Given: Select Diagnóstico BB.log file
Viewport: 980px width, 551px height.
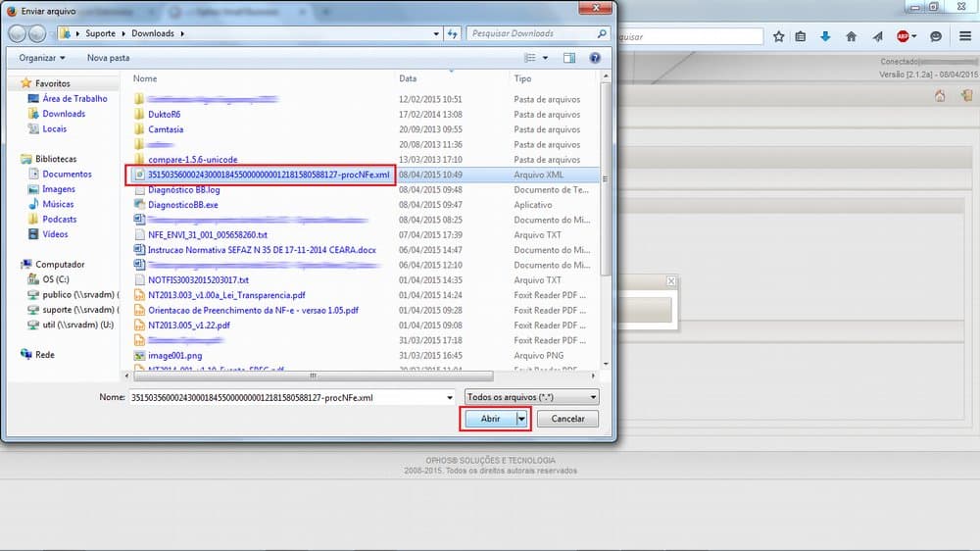Looking at the screenshot, I should (x=184, y=189).
